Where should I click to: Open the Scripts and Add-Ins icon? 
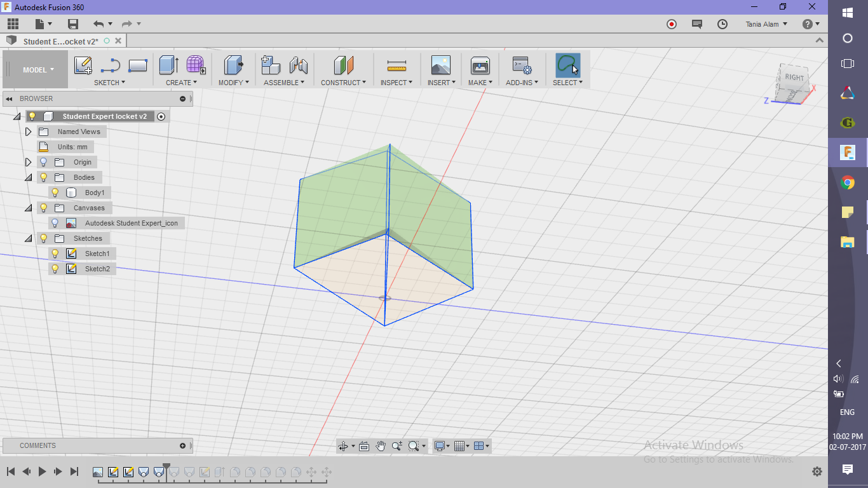click(522, 65)
